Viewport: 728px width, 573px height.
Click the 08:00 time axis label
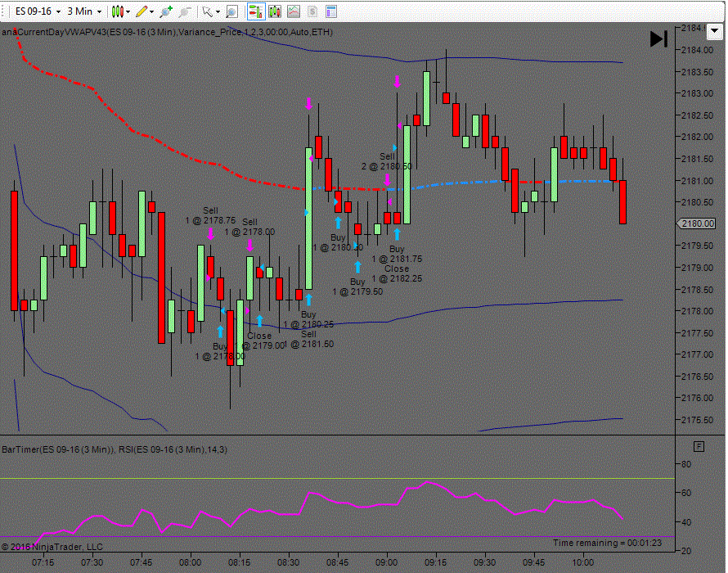click(x=191, y=562)
